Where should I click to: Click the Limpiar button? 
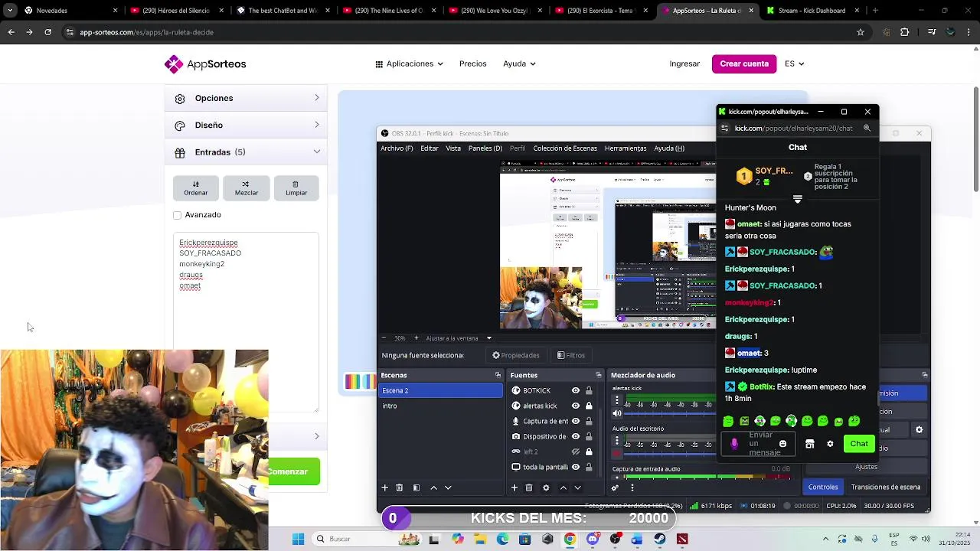tap(296, 187)
